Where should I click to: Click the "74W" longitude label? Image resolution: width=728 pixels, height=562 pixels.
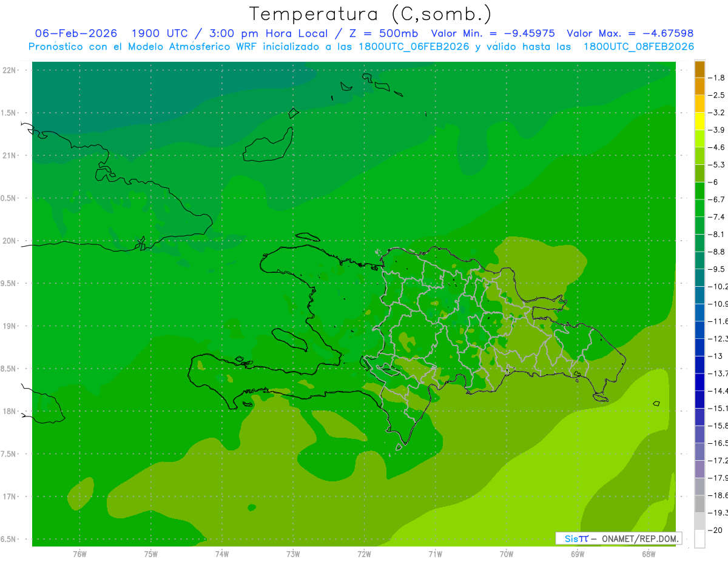222,554
